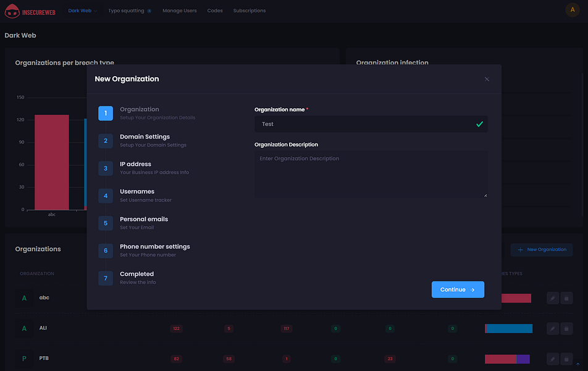Viewport: 588px width, 371px height.
Task: Click the New Organization button
Action: pos(542,250)
